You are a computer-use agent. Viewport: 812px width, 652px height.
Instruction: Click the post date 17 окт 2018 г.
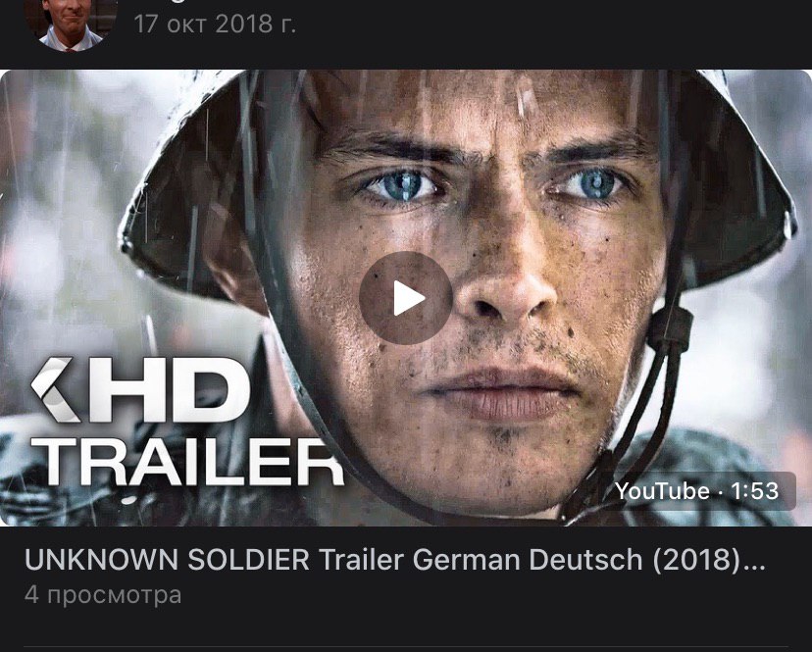[x=215, y=24]
